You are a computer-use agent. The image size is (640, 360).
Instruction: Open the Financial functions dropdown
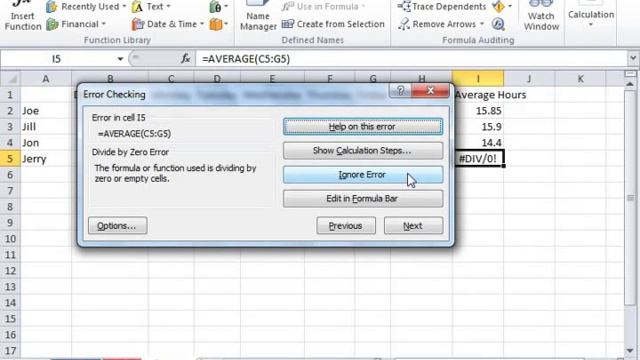point(76,24)
